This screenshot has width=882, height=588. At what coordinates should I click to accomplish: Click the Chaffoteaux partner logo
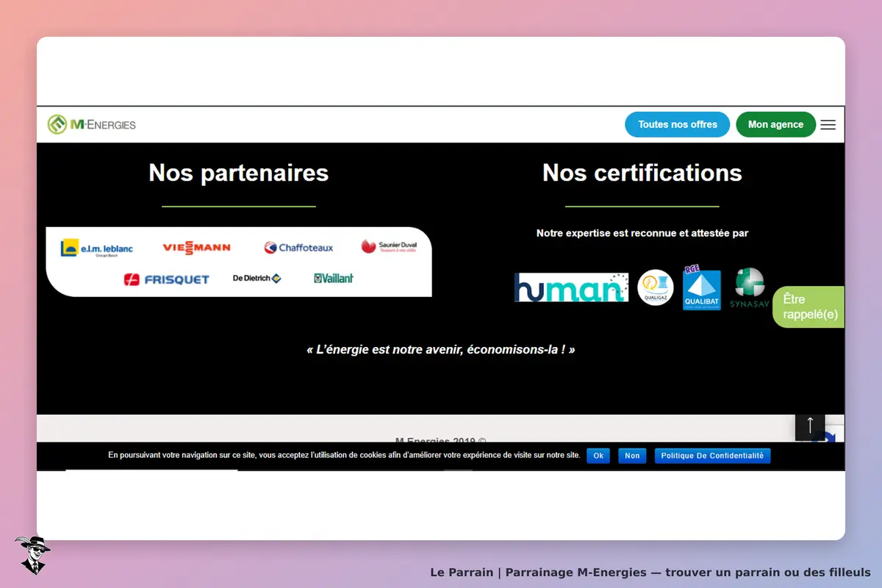click(298, 248)
